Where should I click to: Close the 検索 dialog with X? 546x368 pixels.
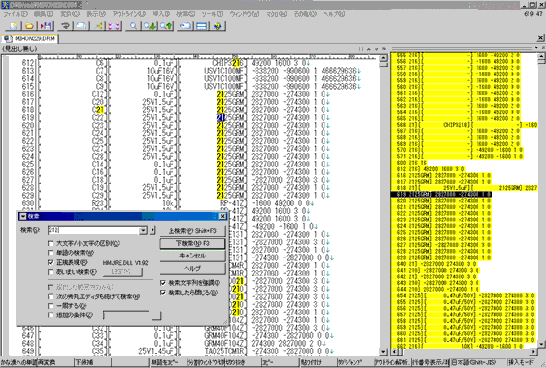pos(223,217)
